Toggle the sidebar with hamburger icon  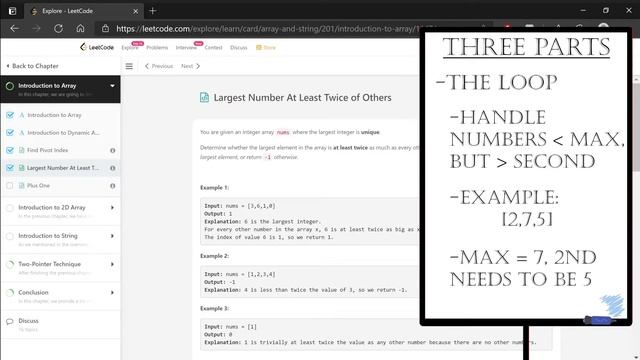click(129, 66)
